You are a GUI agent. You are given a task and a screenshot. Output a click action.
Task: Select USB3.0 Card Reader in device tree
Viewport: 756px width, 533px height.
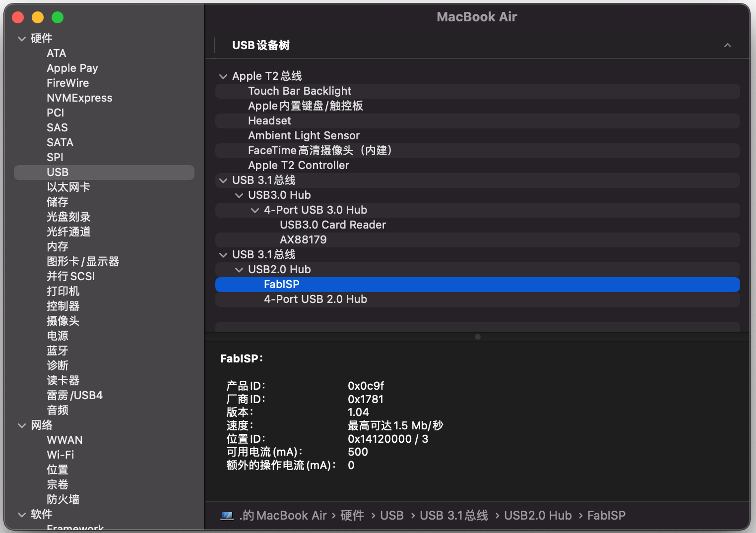tap(332, 225)
